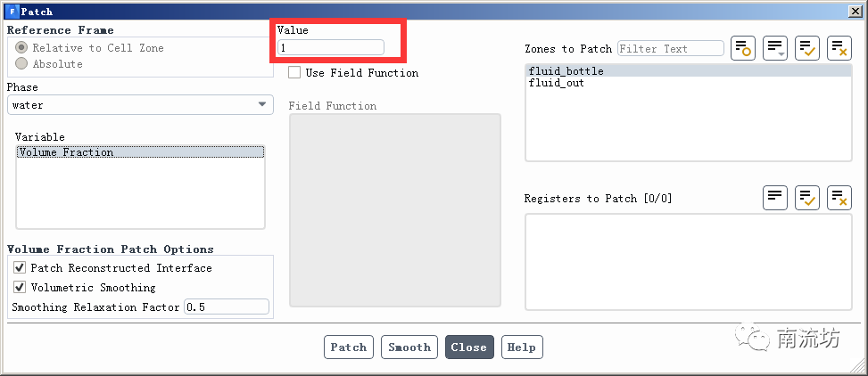Deselect all zones in Zones to Patch
Viewport: 868px width, 376px height.
[x=839, y=48]
